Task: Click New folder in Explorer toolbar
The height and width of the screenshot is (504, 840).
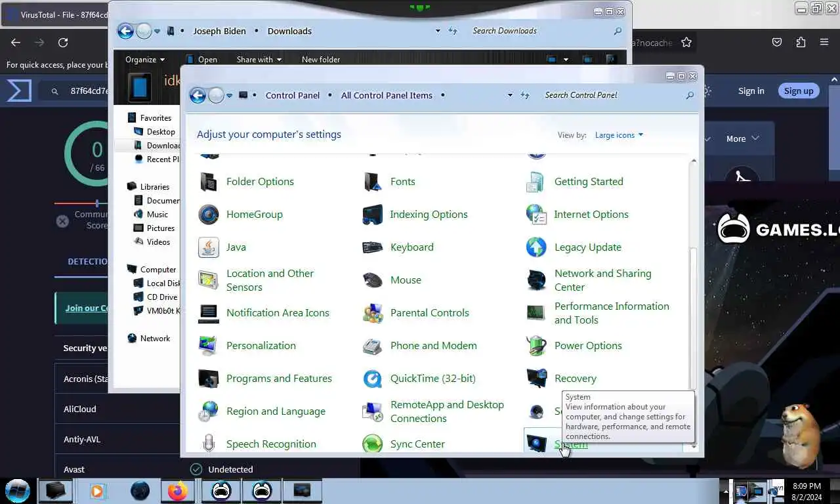Action: [321, 60]
